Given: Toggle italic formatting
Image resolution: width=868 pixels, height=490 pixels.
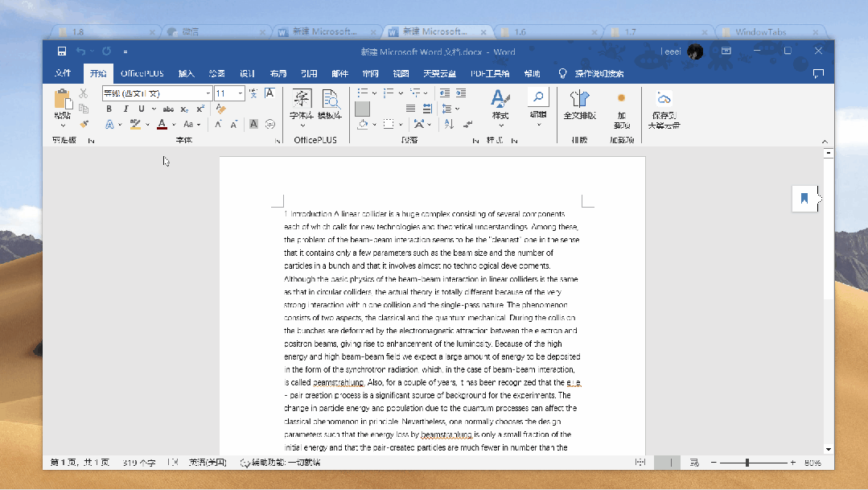Looking at the screenshot, I should (125, 109).
